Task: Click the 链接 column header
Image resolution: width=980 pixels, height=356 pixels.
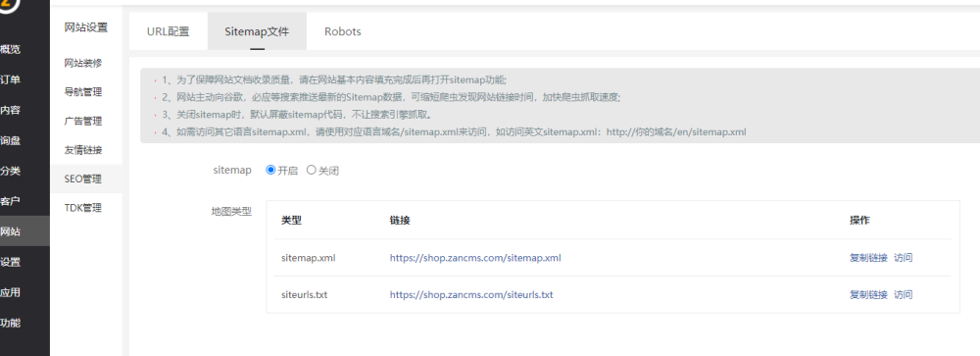Action: (400, 221)
